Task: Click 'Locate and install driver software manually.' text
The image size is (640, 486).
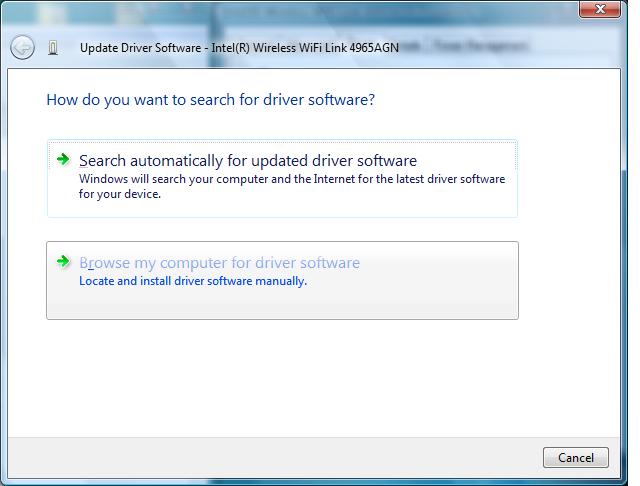Action: [193, 281]
